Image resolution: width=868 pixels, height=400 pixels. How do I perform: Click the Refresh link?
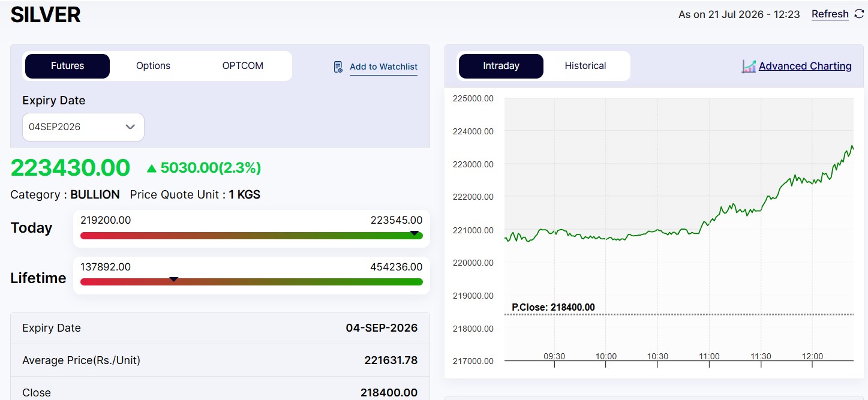[x=830, y=14]
